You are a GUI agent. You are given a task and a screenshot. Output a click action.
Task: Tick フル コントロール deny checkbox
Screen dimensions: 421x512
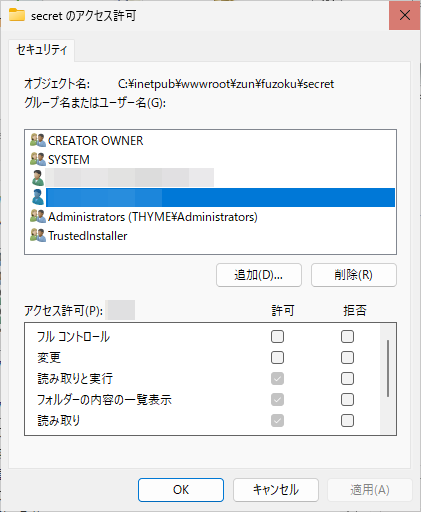point(347,337)
